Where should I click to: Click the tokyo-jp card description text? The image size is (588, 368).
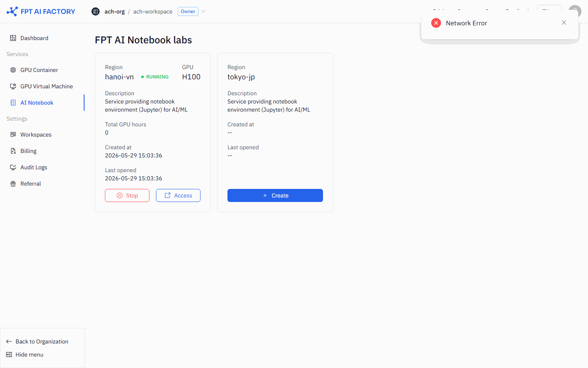point(269,105)
